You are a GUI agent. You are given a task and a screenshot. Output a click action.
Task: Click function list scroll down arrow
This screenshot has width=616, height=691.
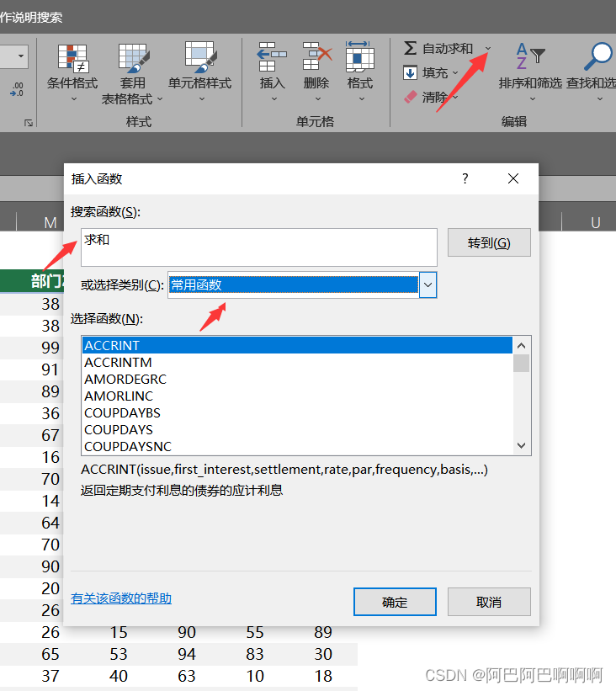click(521, 445)
